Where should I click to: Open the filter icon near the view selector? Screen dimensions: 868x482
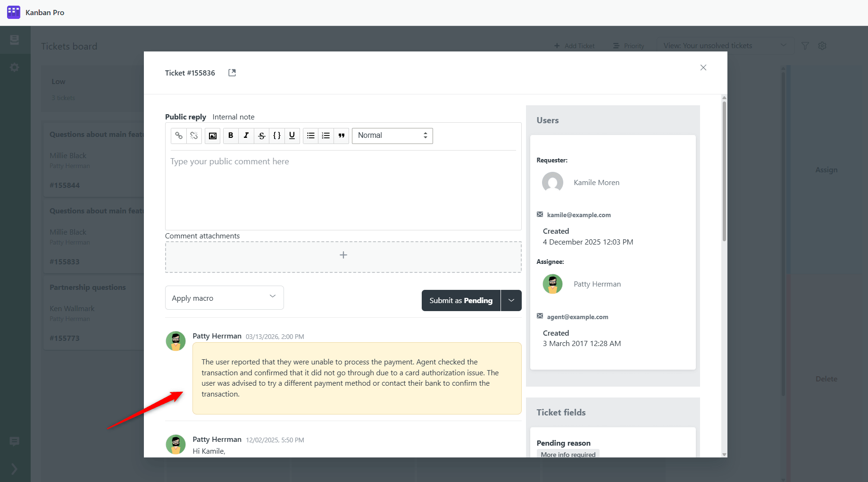[x=805, y=45]
